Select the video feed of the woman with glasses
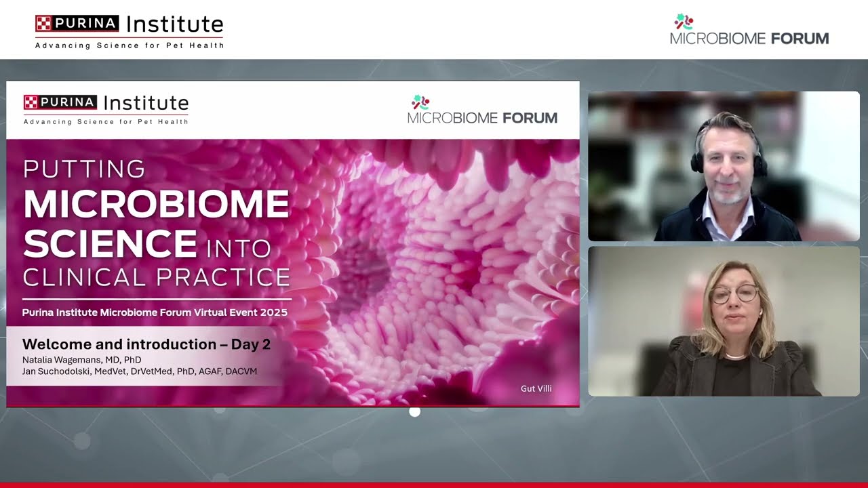The height and width of the screenshot is (488, 868). (x=724, y=321)
